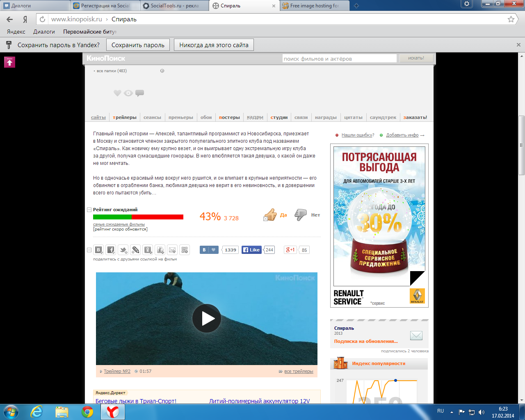The image size is (525, 420).
Task: Open the сайты menu item
Action: click(98, 117)
